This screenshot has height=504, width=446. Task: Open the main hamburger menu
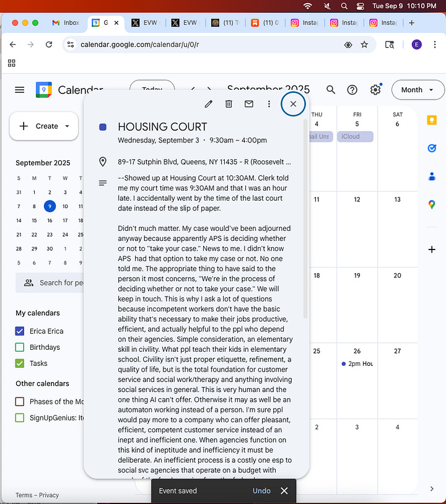point(20,90)
